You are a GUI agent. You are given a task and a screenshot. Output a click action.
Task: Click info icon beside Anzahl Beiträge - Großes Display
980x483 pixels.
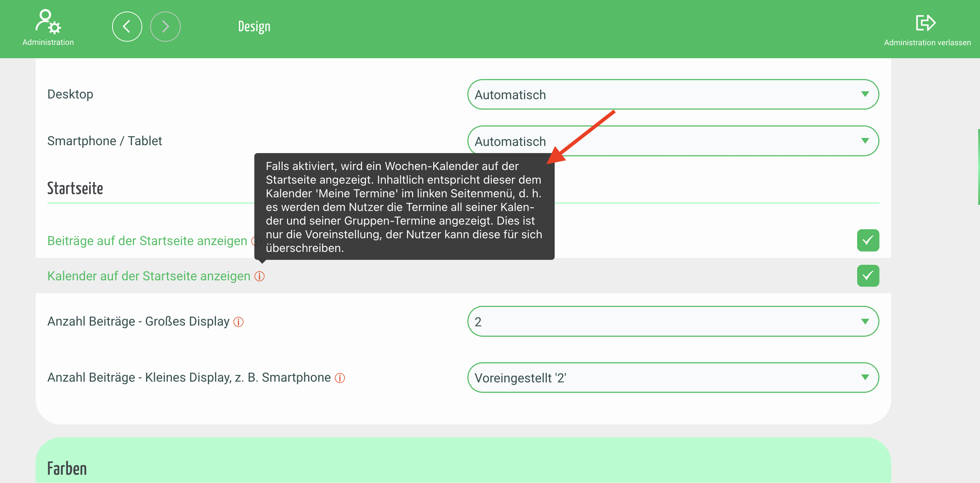click(x=239, y=322)
